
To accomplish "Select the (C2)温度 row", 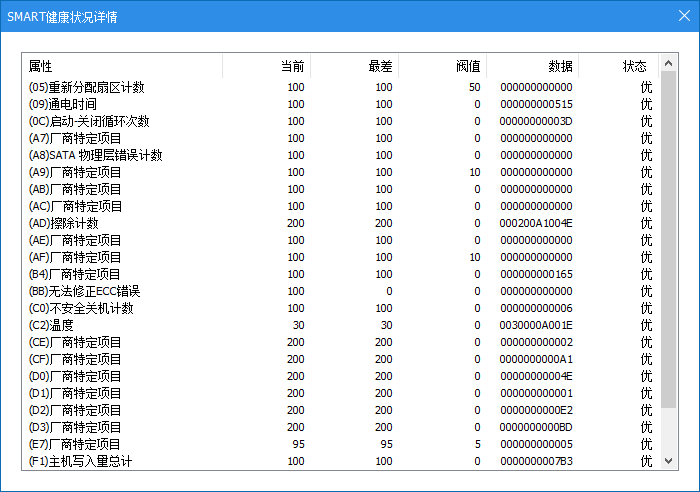I will [x=51, y=325].
